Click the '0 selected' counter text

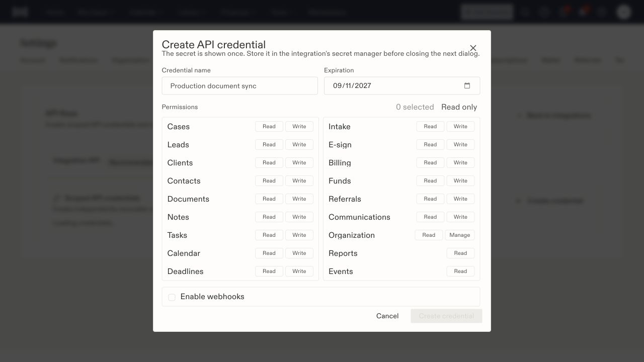click(415, 107)
